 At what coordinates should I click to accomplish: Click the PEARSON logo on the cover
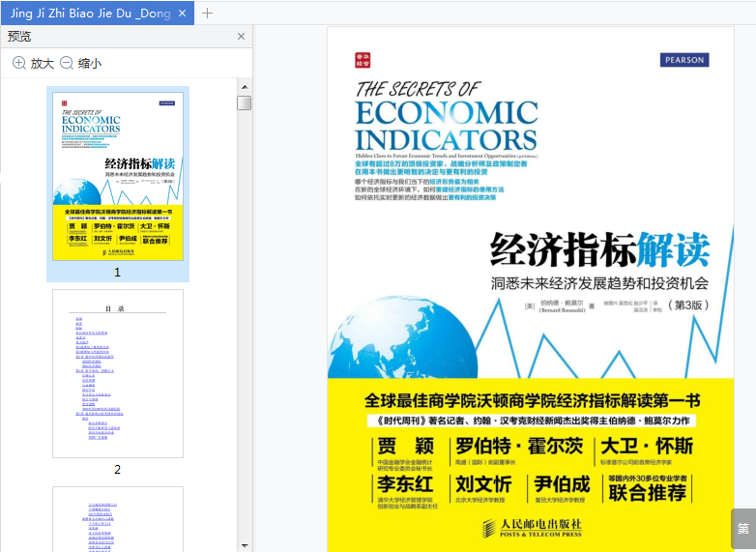684,60
